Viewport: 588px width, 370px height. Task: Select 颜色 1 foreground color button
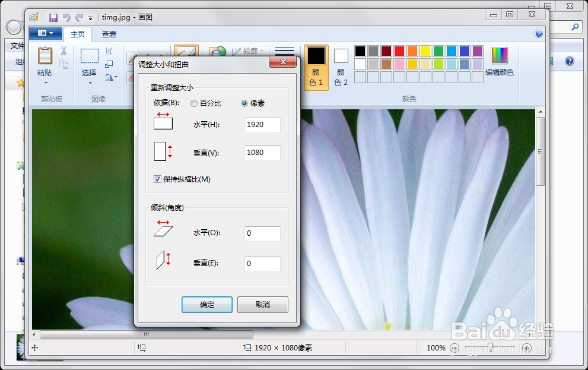(x=316, y=68)
